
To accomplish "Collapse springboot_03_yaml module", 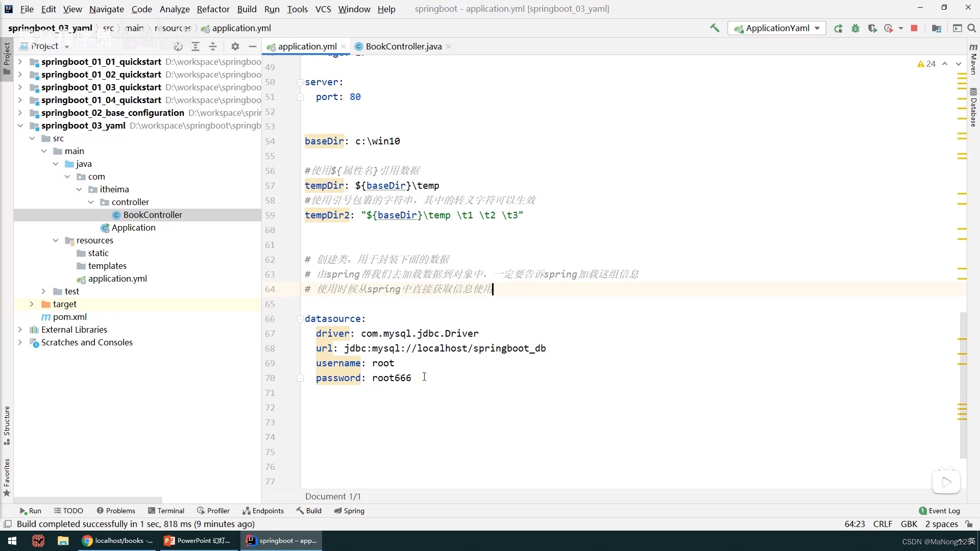I will 20,126.
